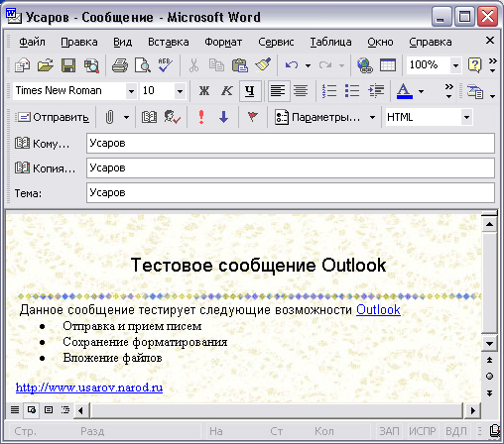This screenshot has width=504, height=444.
Task: Open the Print icon in toolbar
Action: click(120, 65)
